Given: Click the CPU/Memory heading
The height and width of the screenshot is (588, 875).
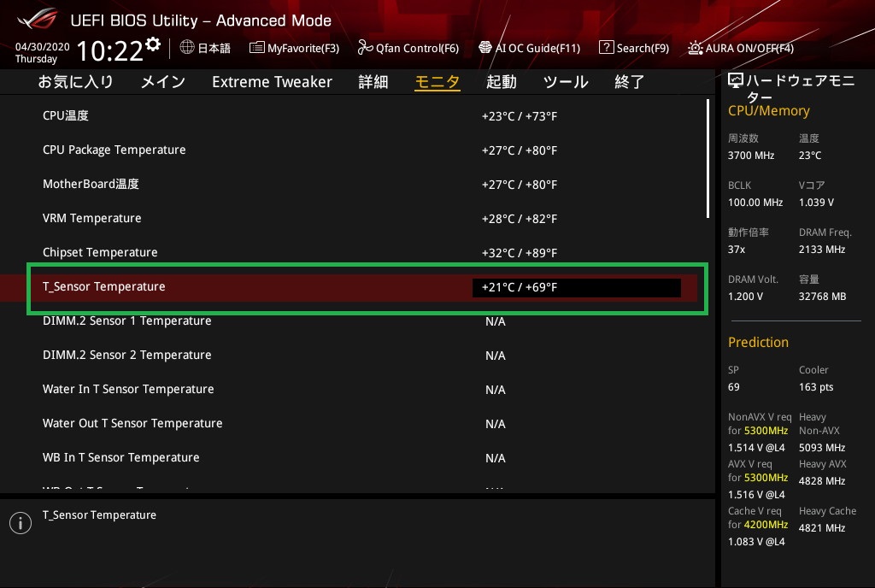Looking at the screenshot, I should (768, 111).
